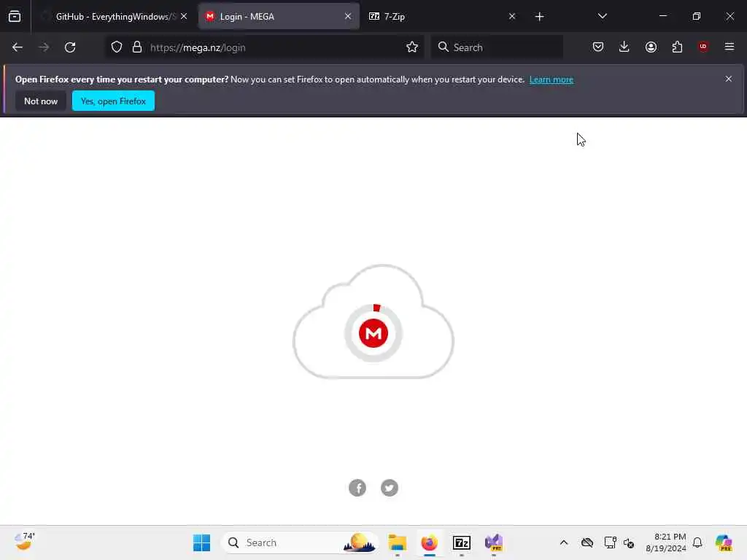Close the 7-Zip tab

[512, 16]
